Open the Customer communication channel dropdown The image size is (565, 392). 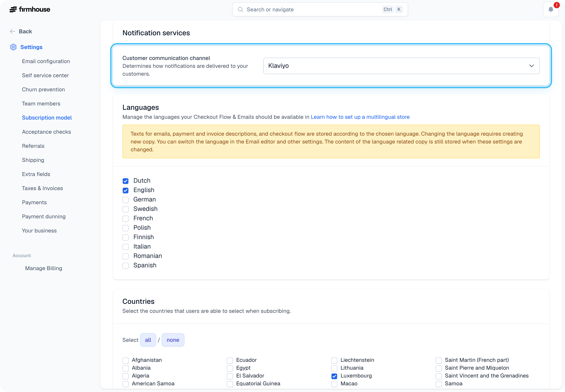[401, 66]
